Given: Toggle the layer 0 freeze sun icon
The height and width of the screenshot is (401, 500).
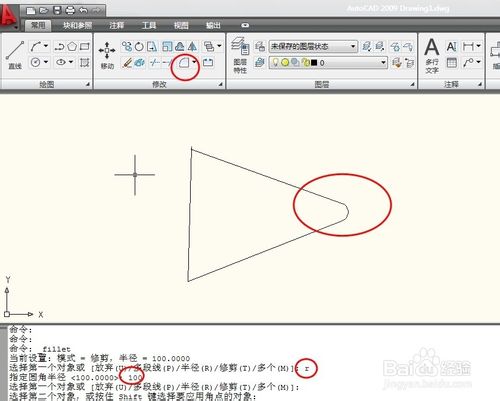Looking at the screenshot, I should 285,63.
